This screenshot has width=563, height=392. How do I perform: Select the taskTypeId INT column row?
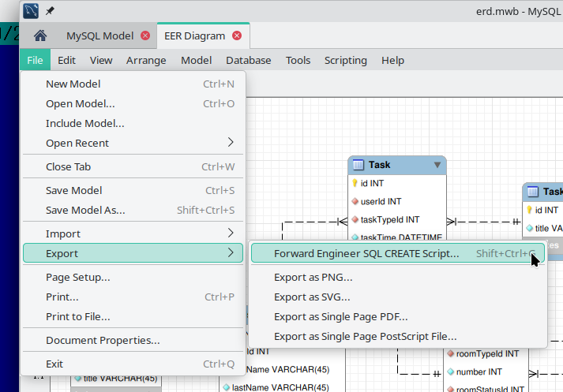click(389, 219)
